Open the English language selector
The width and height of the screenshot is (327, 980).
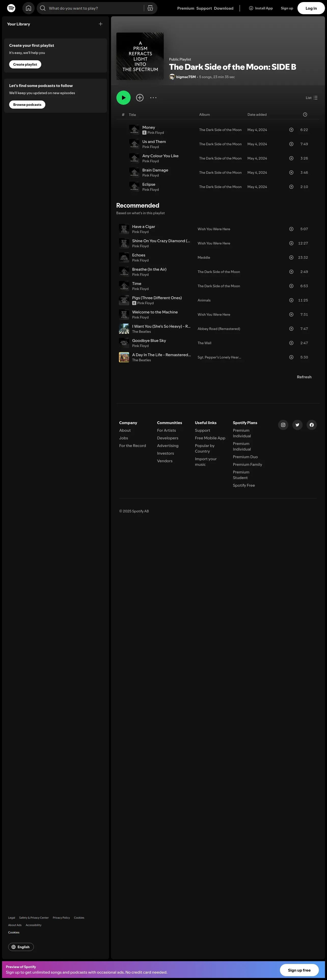(x=21, y=947)
